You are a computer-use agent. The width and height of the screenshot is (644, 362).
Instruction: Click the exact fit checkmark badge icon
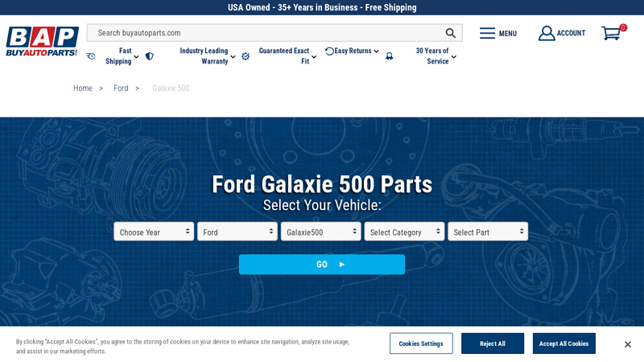(246, 56)
